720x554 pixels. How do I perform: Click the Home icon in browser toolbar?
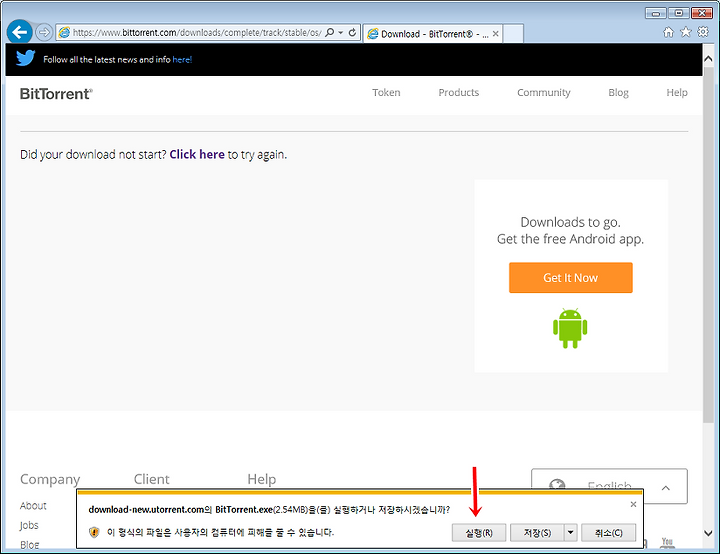coord(668,32)
